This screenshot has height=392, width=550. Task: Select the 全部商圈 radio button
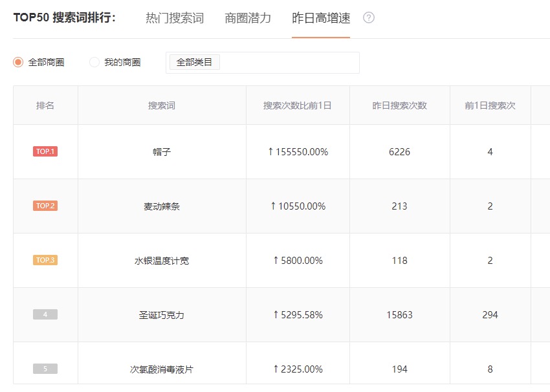18,63
